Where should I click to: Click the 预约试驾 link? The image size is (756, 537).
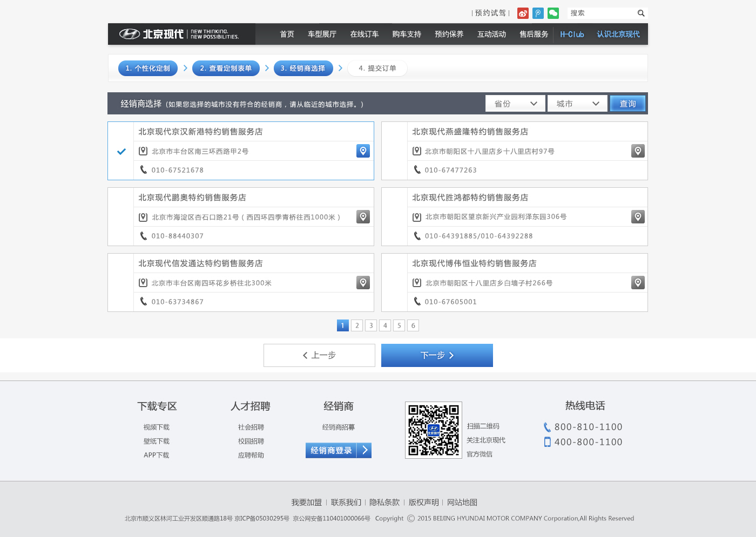490,13
